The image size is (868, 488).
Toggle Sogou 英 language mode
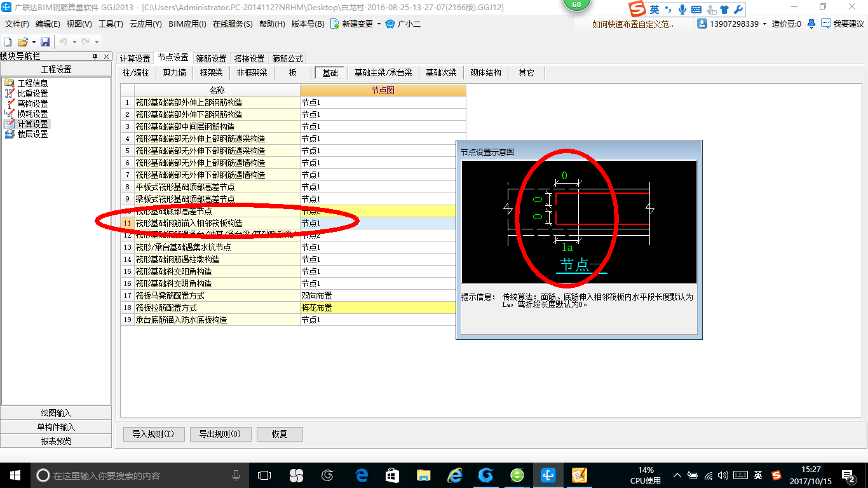tap(654, 10)
